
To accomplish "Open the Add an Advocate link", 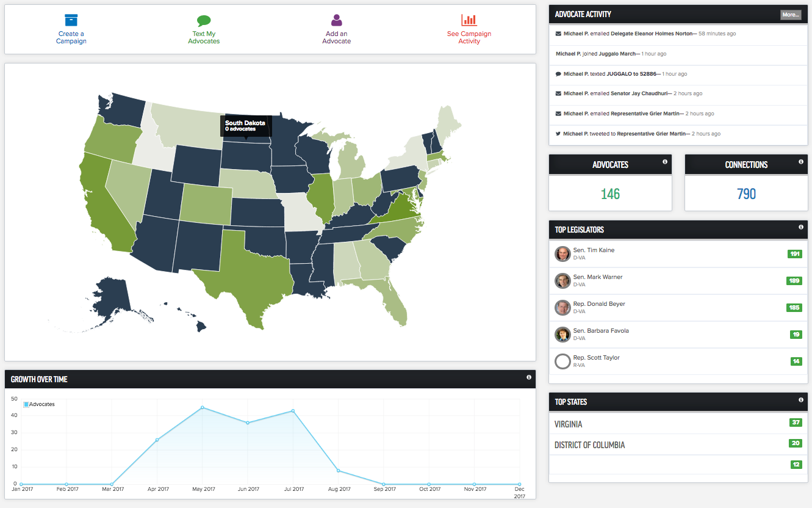I will [337, 37].
